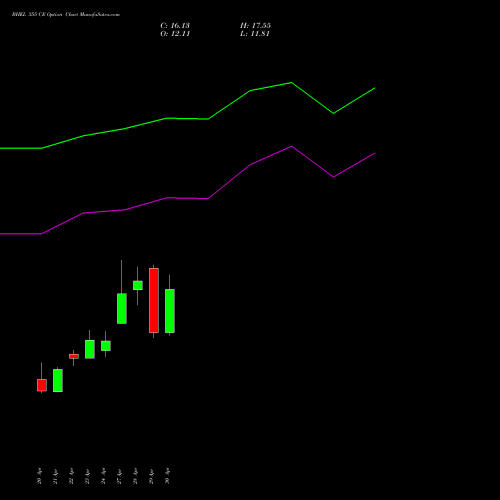Select the green candle for 21 Apr
The image size is (500, 500).
(x=58, y=380)
